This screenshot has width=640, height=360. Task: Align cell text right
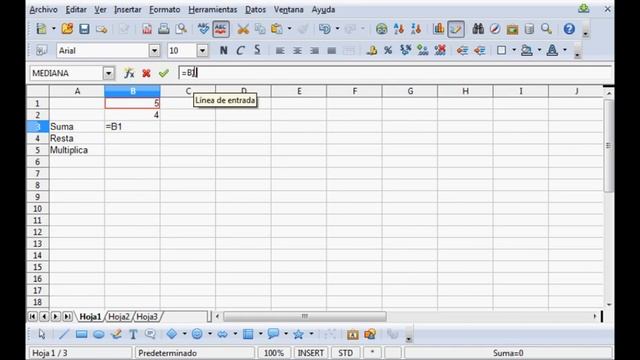314,51
